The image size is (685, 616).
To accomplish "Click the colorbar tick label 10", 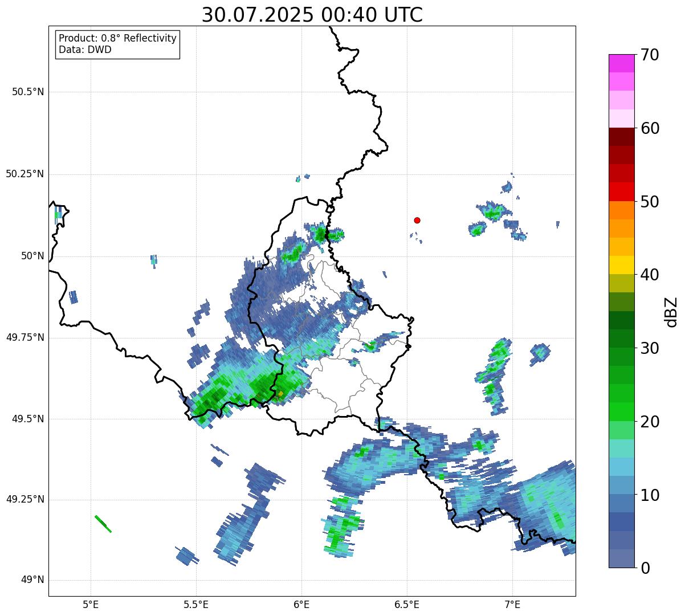I will point(650,495).
